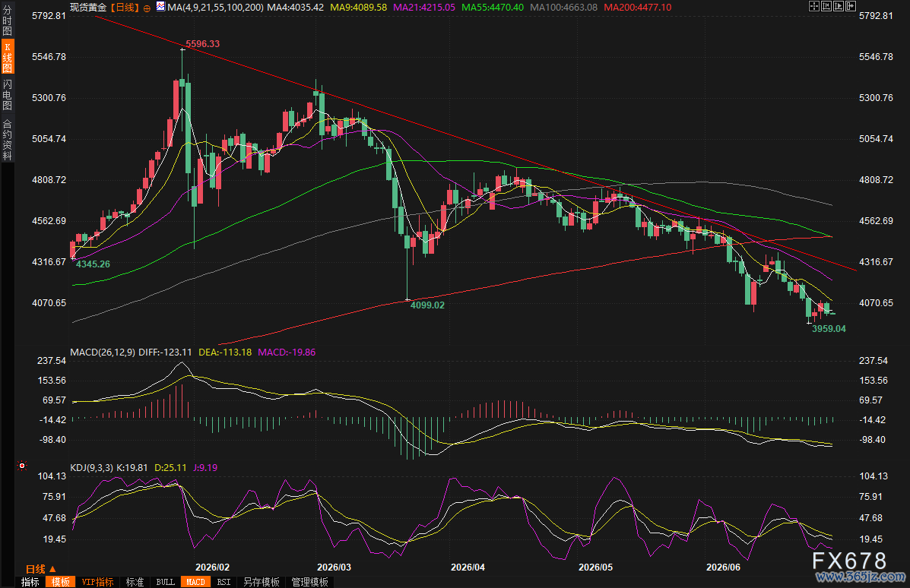Click the MA9:4089.58 value

(x=359, y=8)
